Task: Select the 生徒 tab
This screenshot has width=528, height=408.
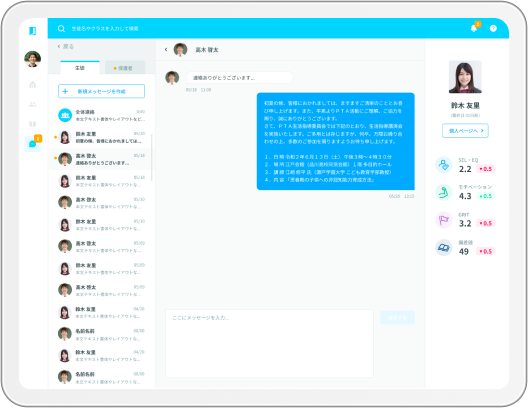Action: click(80, 68)
